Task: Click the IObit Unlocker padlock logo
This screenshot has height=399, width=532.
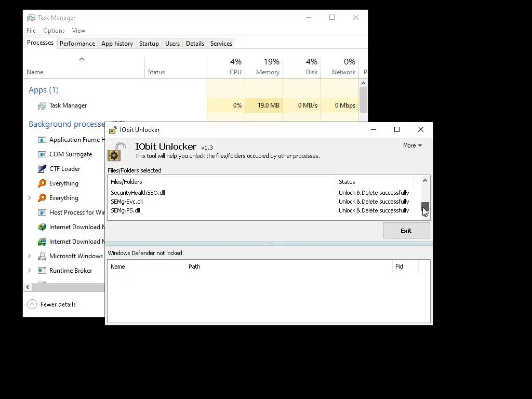Action: 117,151
